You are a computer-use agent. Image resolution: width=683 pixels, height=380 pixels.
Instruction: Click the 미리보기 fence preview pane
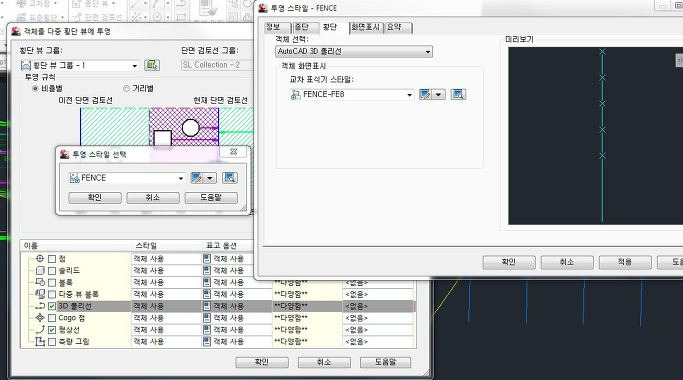point(595,136)
